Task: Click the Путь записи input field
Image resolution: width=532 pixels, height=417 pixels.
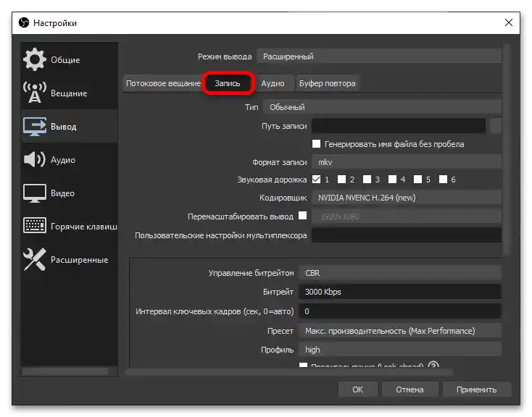Action: [399, 126]
